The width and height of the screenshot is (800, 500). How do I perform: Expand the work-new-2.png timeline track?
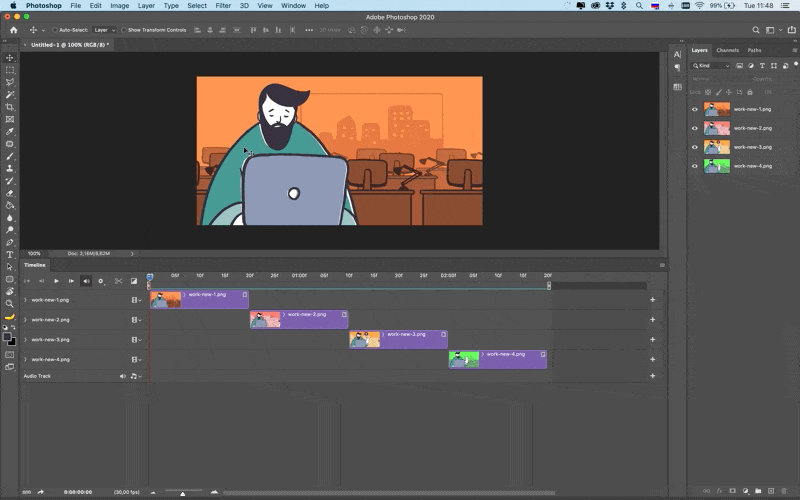(25, 320)
